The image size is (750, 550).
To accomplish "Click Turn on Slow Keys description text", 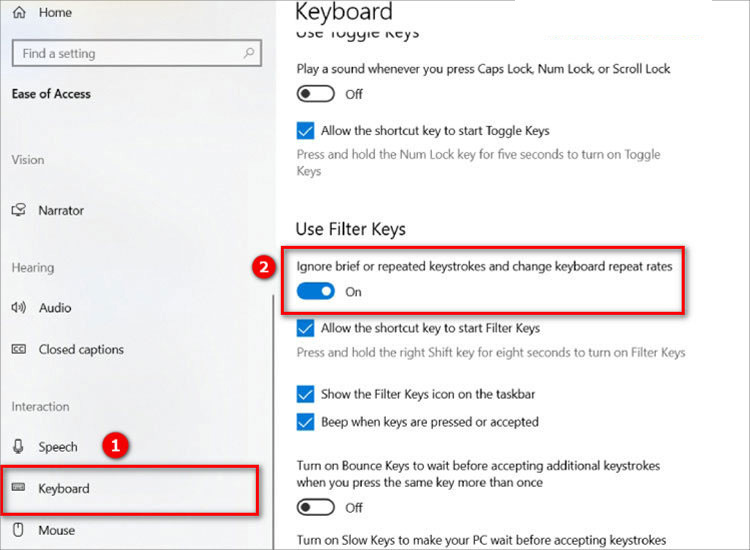I will coord(481,540).
